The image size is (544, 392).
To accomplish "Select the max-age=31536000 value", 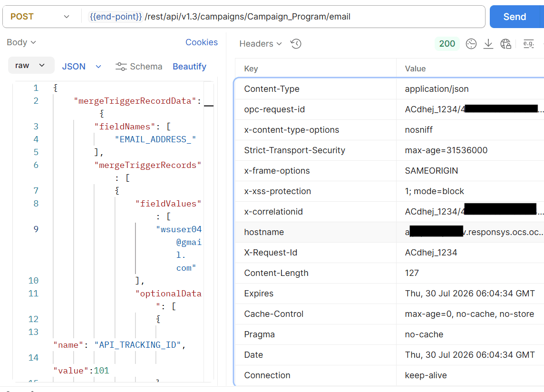I will tap(446, 150).
